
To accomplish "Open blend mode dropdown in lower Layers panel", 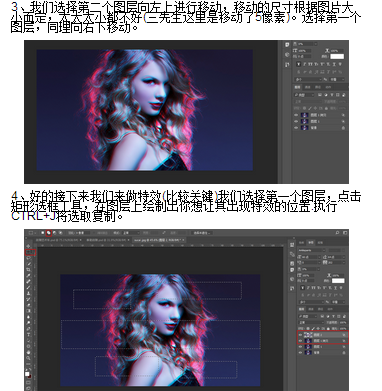I will 311,322.
